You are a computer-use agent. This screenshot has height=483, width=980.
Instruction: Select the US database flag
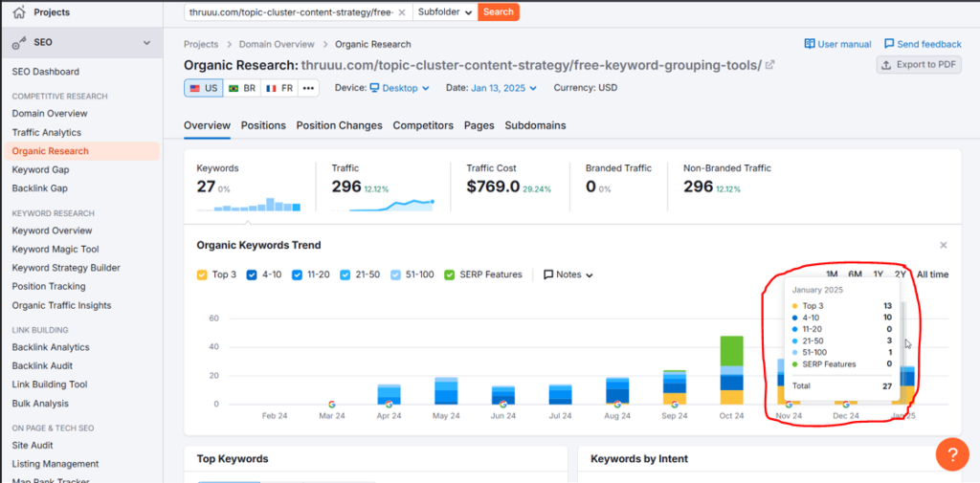(203, 88)
